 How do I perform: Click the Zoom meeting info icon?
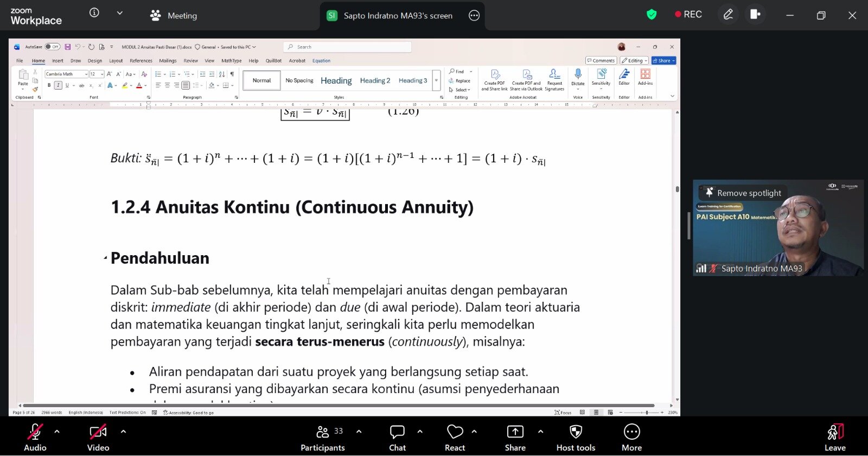tap(94, 12)
